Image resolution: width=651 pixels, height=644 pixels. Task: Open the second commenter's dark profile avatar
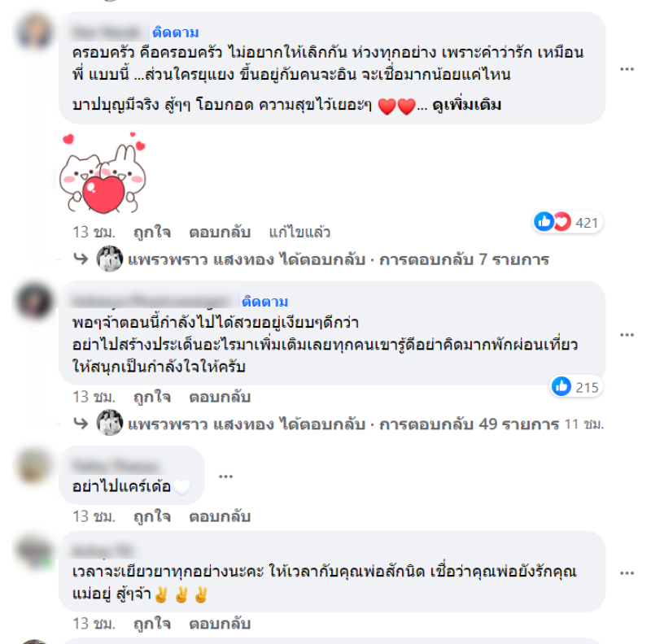click(x=35, y=300)
